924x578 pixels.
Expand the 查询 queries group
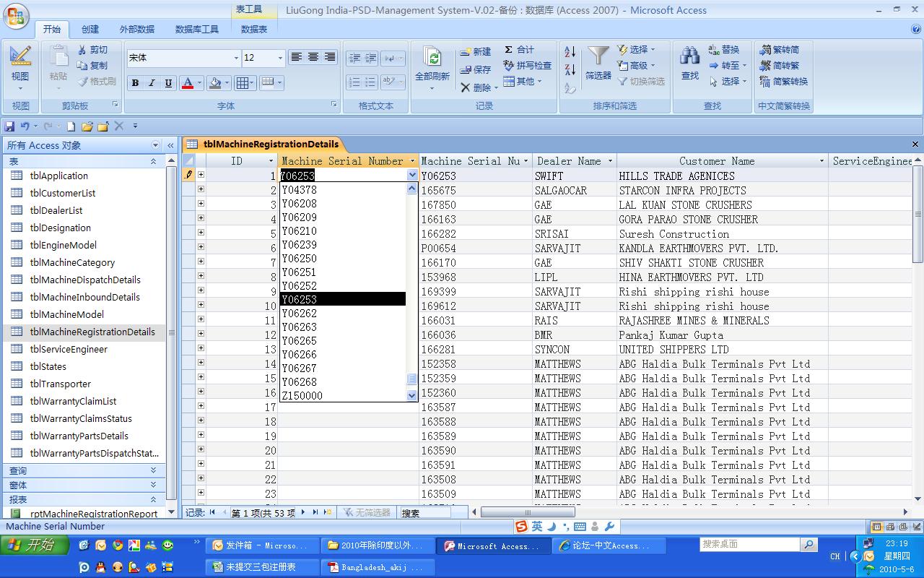(153, 470)
